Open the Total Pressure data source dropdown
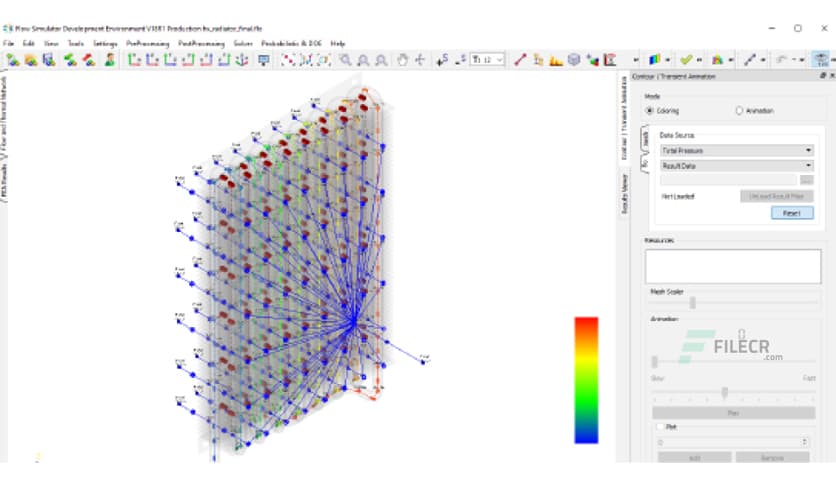 pos(737,151)
